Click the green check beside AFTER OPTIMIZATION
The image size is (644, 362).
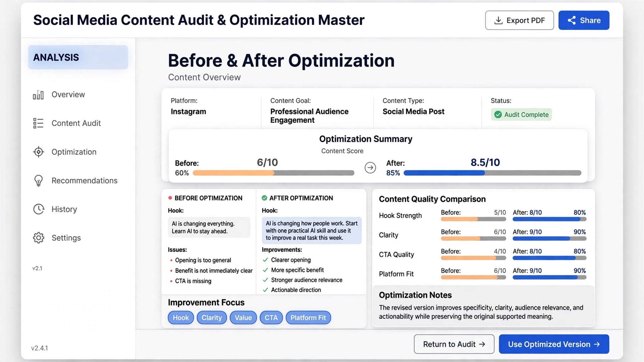264,198
